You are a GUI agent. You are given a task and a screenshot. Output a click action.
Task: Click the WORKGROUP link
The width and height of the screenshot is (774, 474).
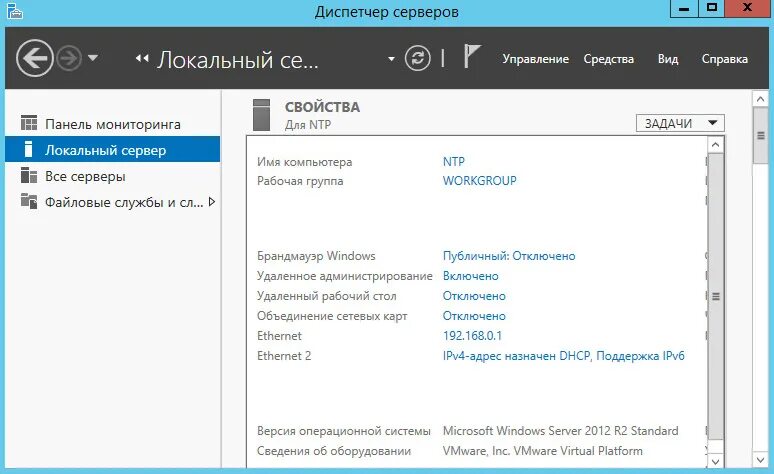479,181
